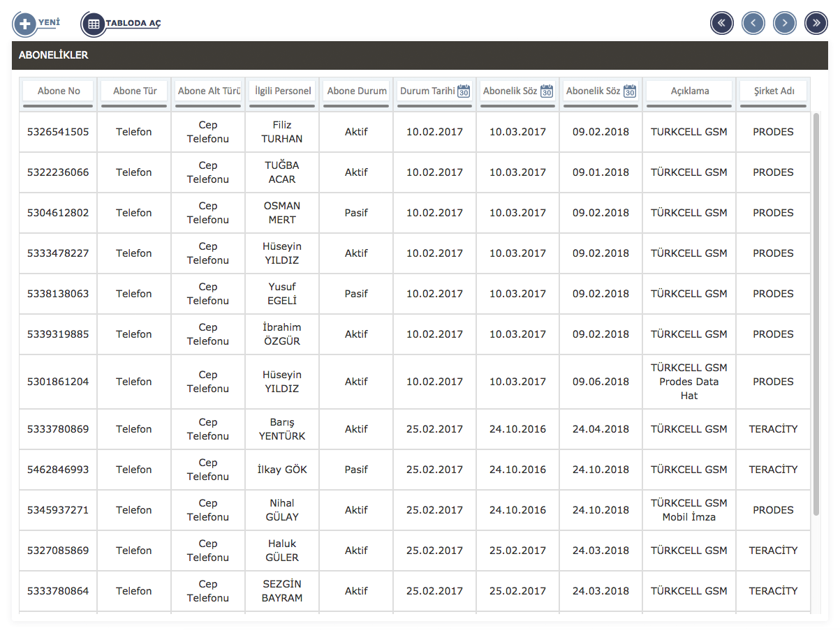Go to previous page using left chevron
The height and width of the screenshot is (635, 840).
(753, 23)
